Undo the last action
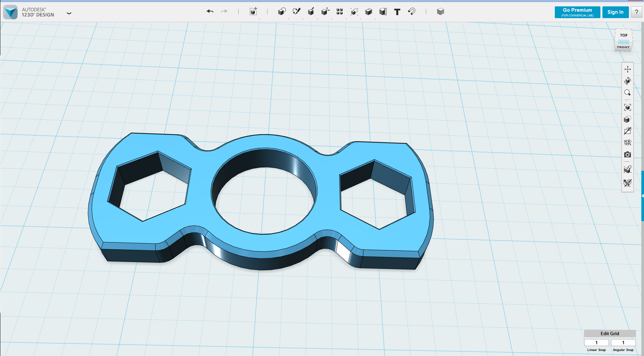 tap(210, 11)
